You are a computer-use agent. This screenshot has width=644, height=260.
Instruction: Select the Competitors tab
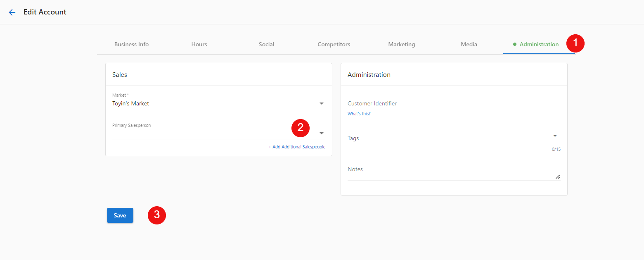pyautogui.click(x=334, y=44)
